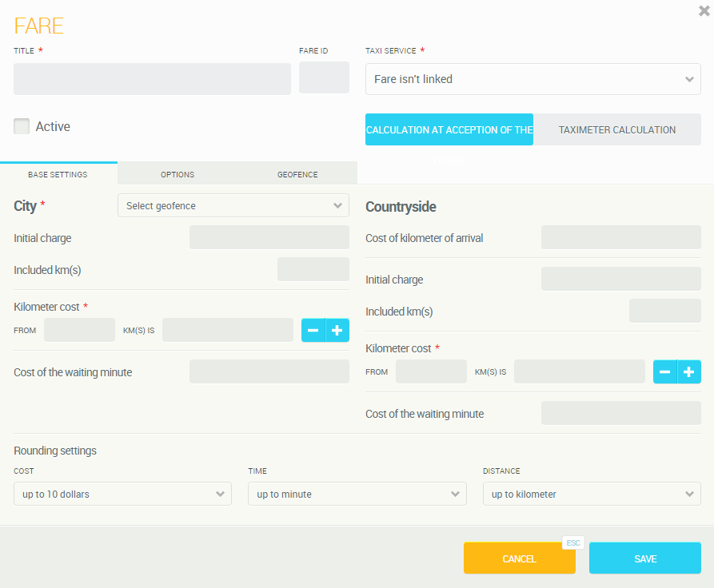Switch to the Geofence tab
Screen dimensions: 714x588
click(297, 174)
